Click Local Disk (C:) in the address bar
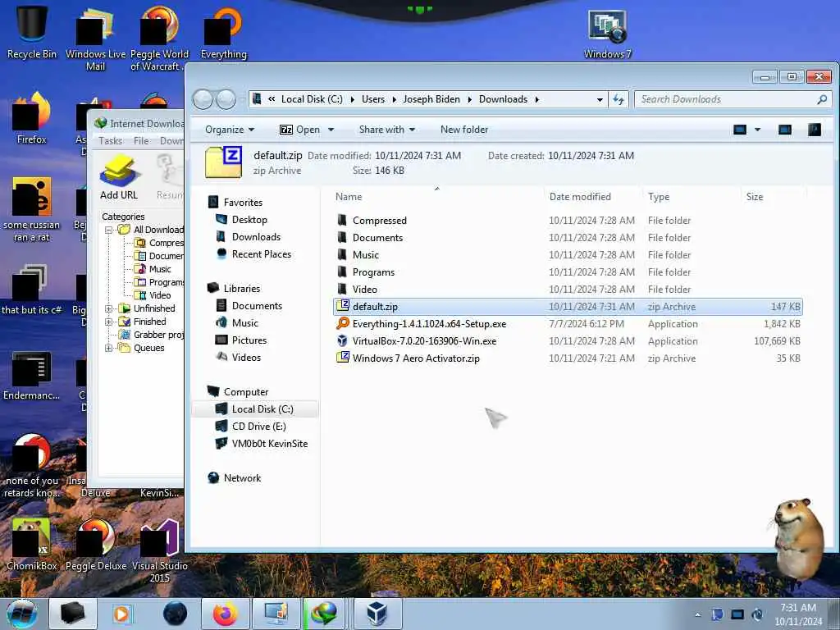The image size is (840, 630). point(312,99)
